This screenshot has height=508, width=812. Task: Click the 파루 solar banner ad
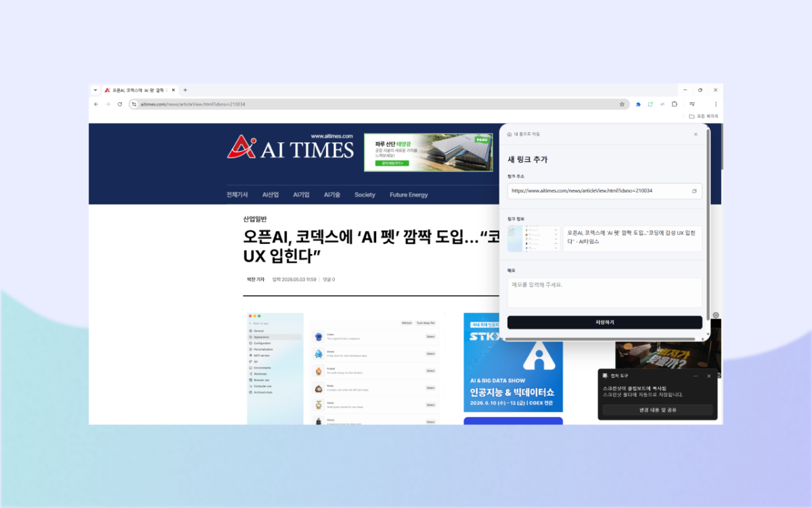[x=428, y=152]
